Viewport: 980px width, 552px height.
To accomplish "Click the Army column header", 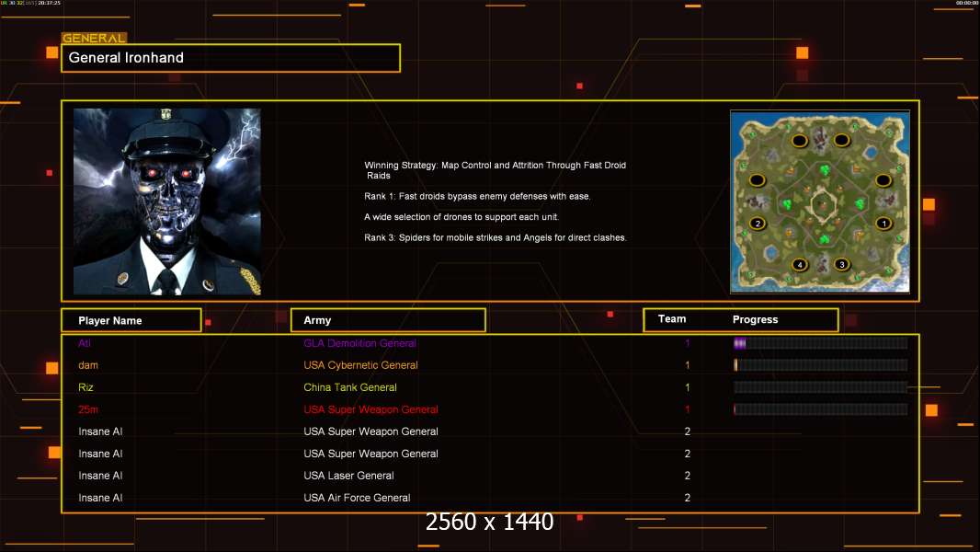I will point(388,320).
